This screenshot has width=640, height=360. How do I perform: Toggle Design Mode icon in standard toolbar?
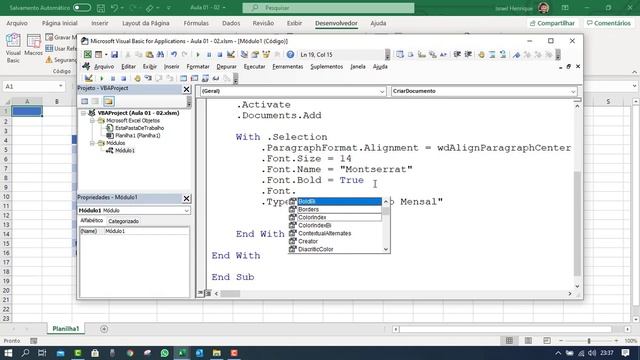tap(231, 54)
